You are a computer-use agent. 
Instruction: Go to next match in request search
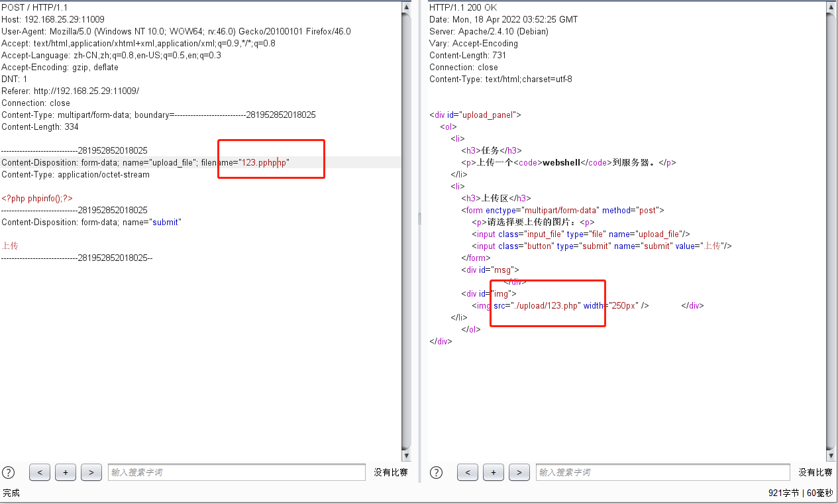click(91, 472)
